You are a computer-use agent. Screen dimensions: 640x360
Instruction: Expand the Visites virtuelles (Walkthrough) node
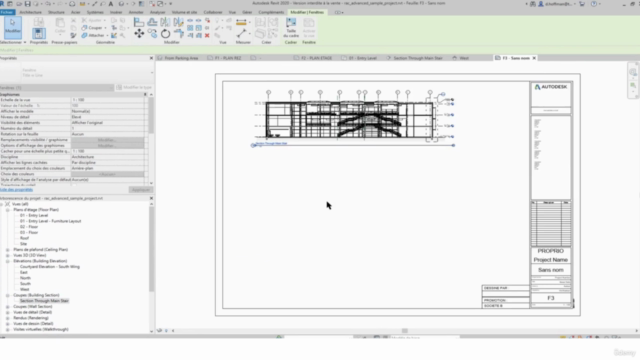(x=7, y=329)
